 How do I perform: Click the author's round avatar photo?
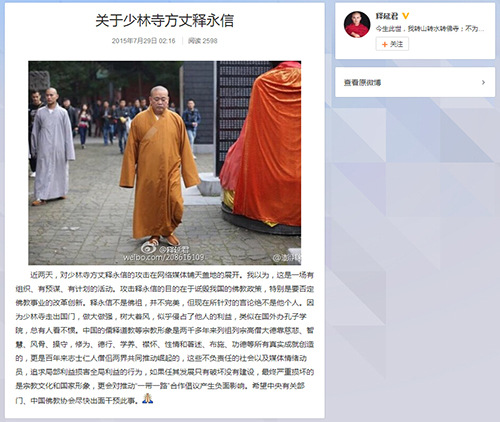click(357, 24)
